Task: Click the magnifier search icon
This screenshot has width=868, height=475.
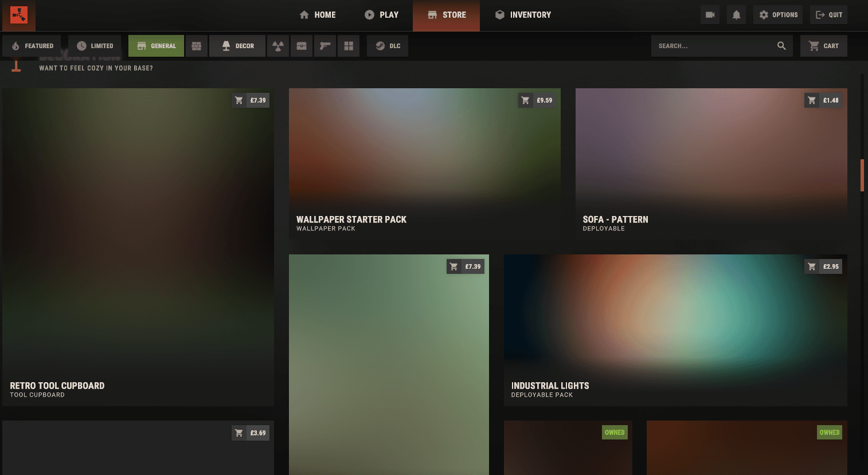Action: (781, 46)
